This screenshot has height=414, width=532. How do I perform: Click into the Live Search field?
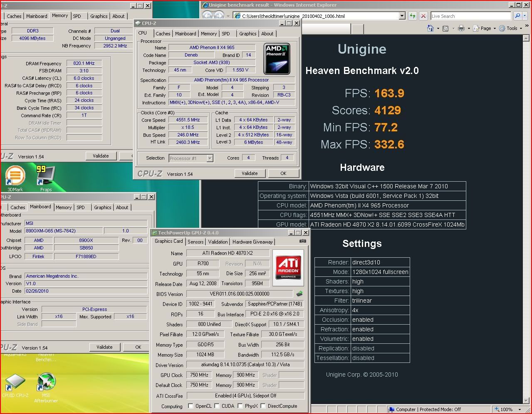tap(470, 16)
